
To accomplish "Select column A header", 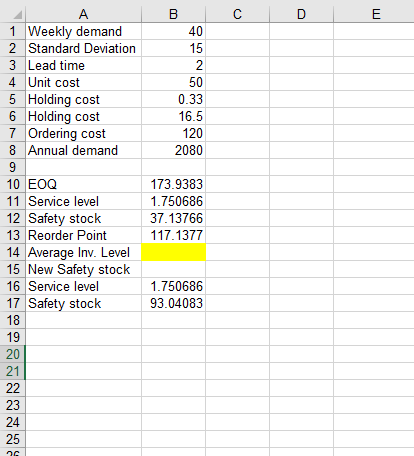I will tap(83, 14).
